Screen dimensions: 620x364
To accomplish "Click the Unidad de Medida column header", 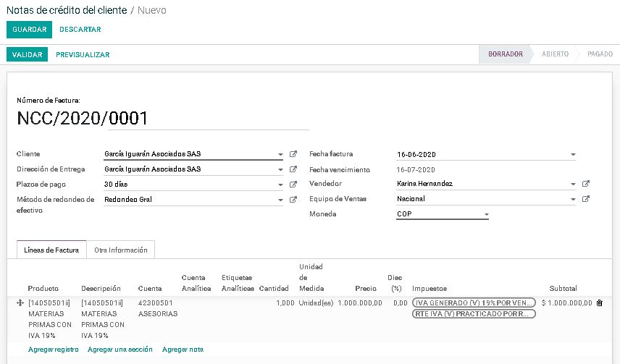I will click(311, 277).
